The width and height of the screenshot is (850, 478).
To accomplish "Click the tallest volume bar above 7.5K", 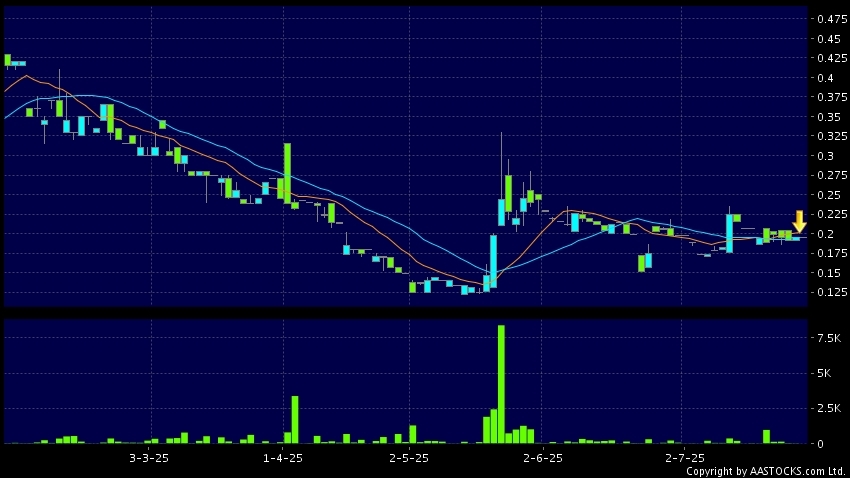I will pyautogui.click(x=501, y=384).
